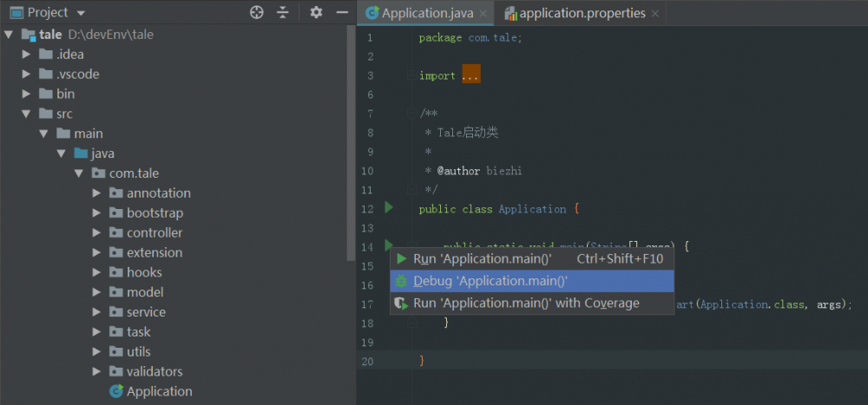Screen dimensions: 868x405
Task: Open the Project view dropdown
Action: coord(81,13)
